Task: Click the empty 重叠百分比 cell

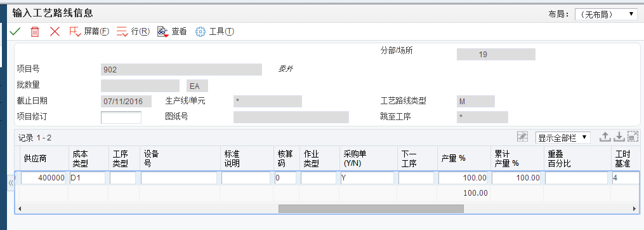Action: (576, 178)
